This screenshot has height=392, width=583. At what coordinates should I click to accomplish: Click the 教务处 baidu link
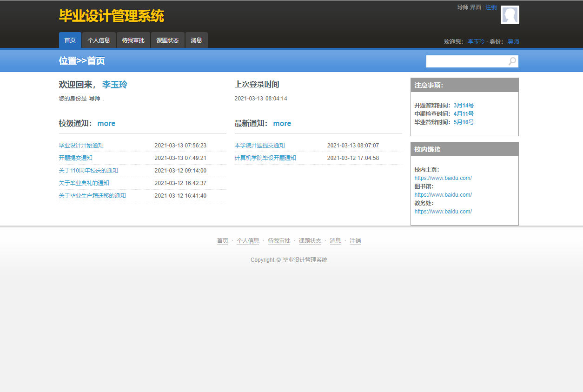point(443,212)
